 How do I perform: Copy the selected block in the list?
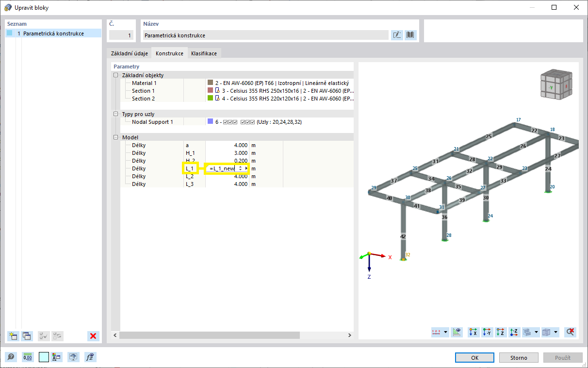click(27, 335)
